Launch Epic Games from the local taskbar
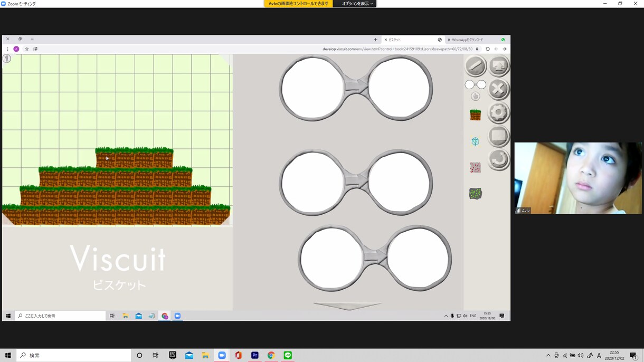The width and height of the screenshot is (644, 362). coord(172,355)
